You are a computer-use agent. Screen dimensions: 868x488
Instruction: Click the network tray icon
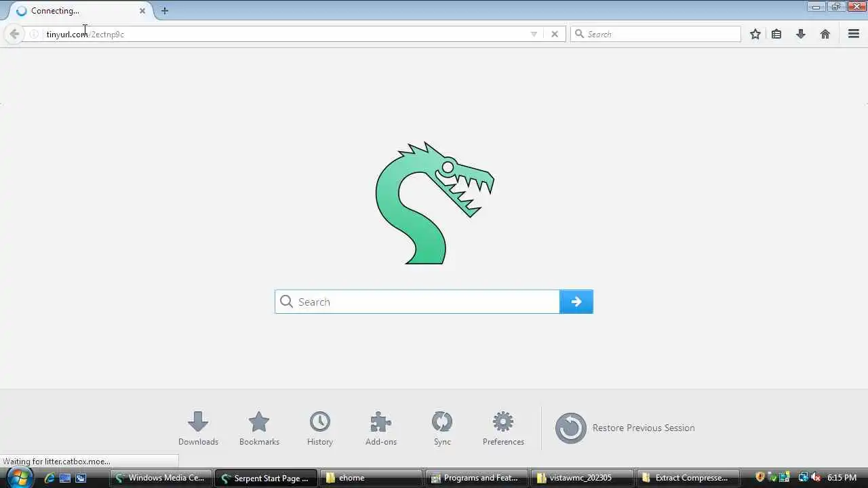[803, 478]
